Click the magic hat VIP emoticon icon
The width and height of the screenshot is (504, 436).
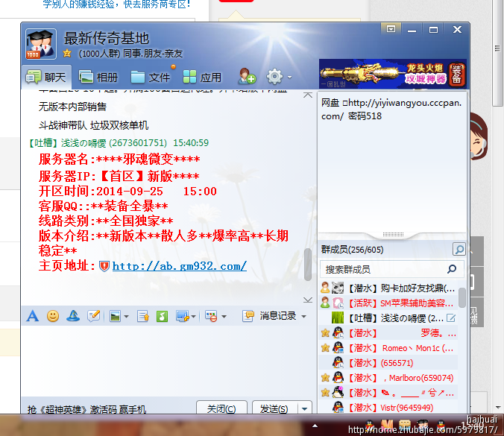tap(73, 317)
